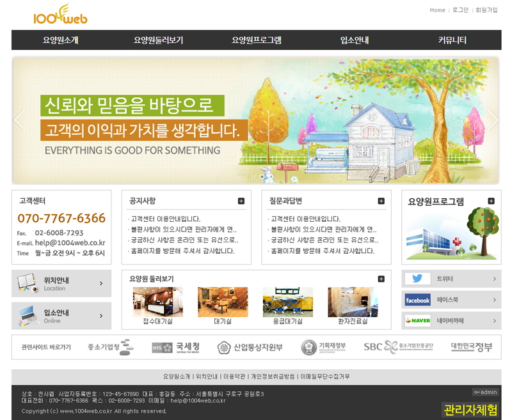Open the 요양원소개 menu
The image size is (512, 420).
pos(61,40)
